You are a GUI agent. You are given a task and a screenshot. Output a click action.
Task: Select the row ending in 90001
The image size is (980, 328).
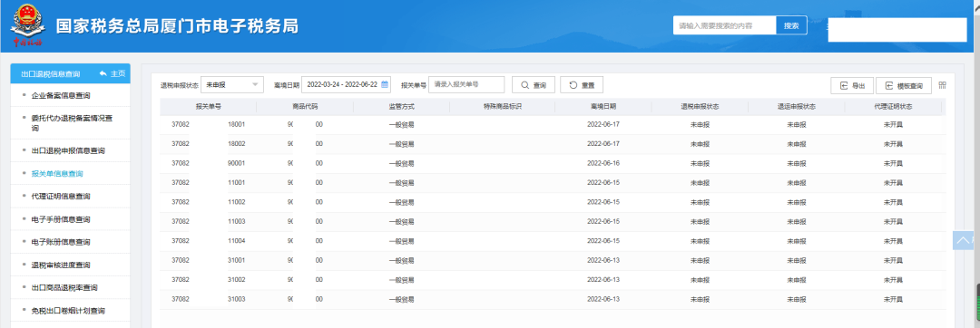click(x=553, y=163)
